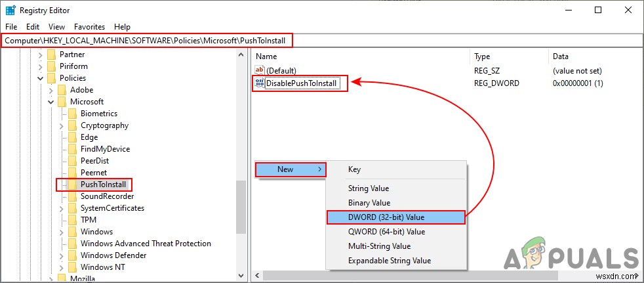Click the Peernet folder icon
Image resolution: width=644 pixels, height=283 pixels.
(72, 173)
